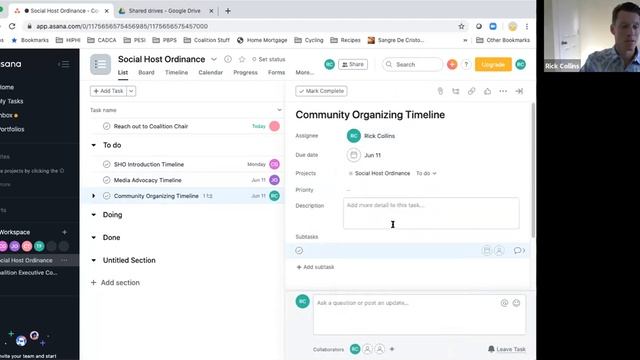This screenshot has width=640, height=360.
Task: Check off Community Organizing Timeline in list
Action: [107, 196]
